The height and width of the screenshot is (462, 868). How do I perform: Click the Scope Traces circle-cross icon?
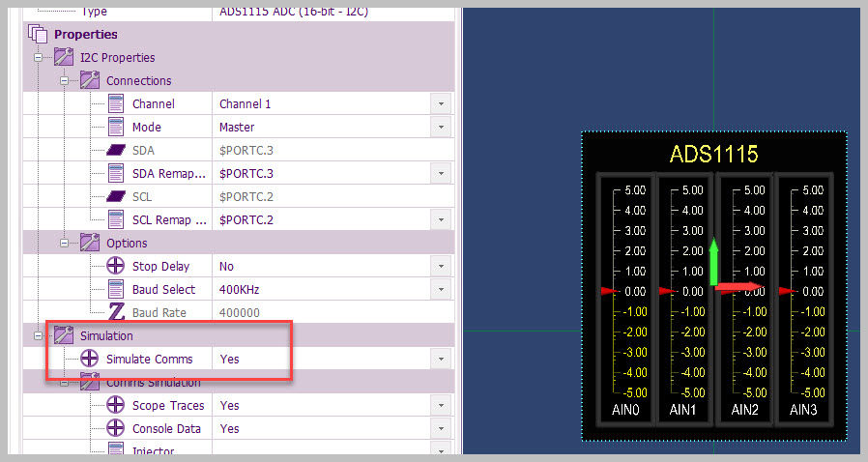(115, 405)
